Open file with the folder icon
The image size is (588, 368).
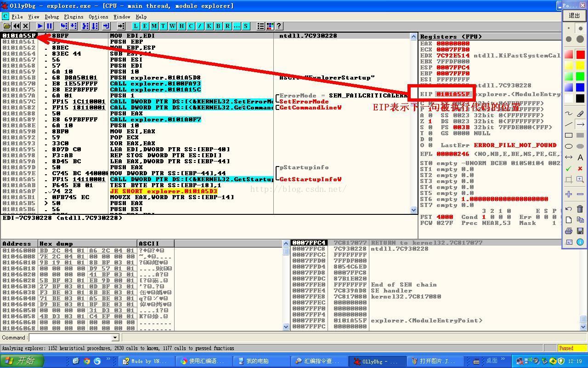point(7,26)
